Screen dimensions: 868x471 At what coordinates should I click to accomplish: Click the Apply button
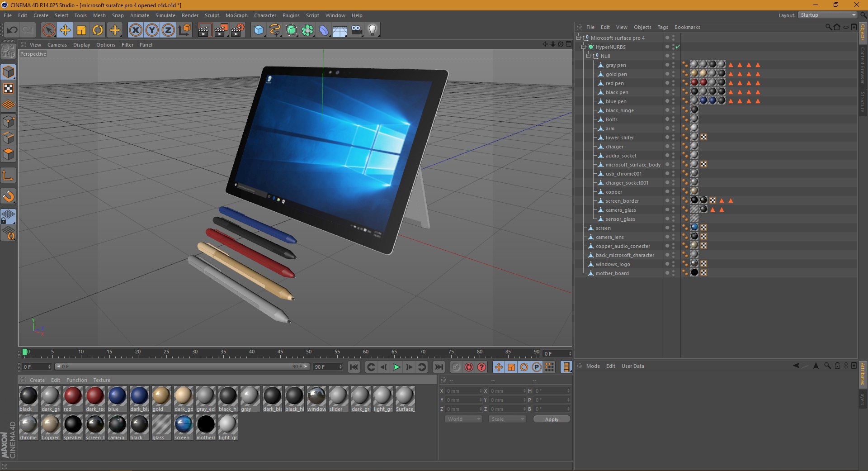552,419
